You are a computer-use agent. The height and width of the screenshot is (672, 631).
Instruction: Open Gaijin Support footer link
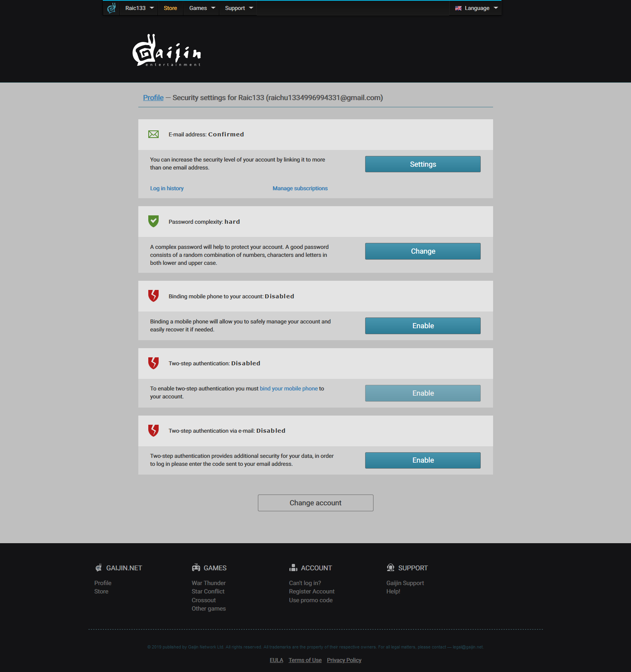[405, 583]
